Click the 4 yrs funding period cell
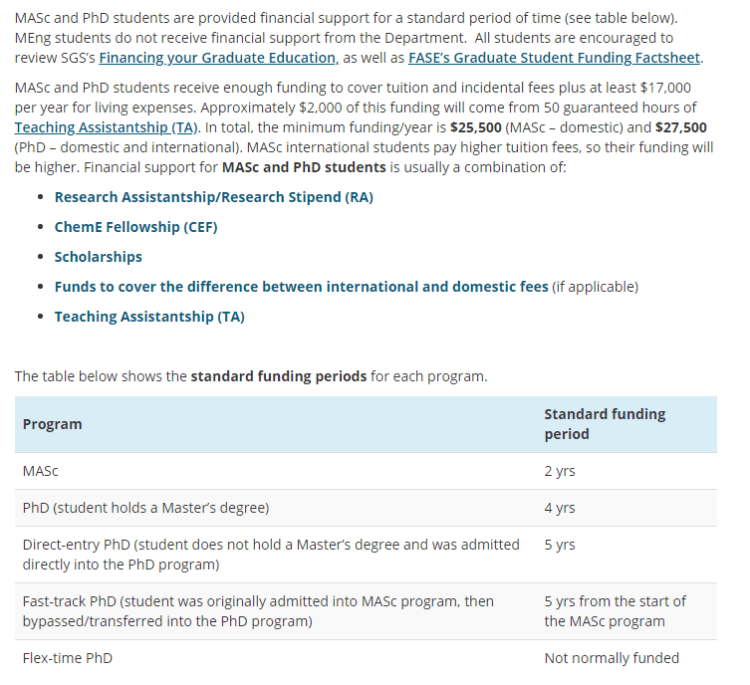750x685 pixels. click(x=559, y=508)
